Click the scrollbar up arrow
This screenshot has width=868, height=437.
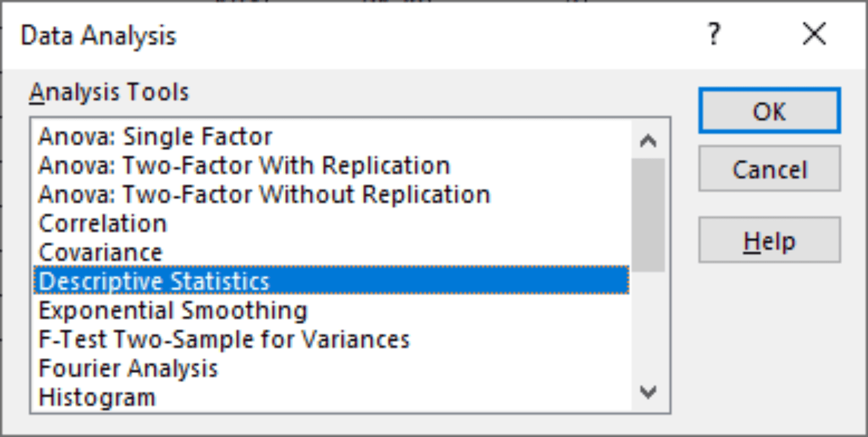pyautogui.click(x=649, y=142)
